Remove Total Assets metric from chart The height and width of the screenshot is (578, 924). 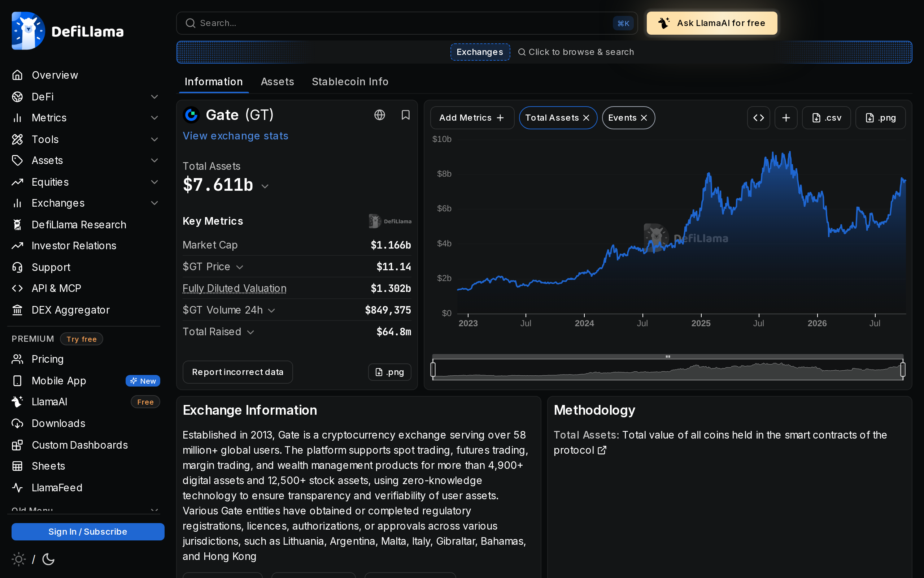click(586, 118)
